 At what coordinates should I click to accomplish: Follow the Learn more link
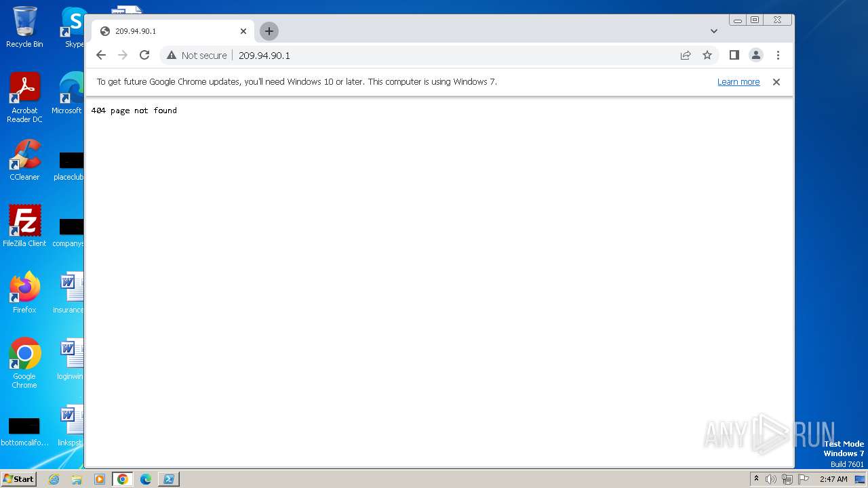point(738,82)
